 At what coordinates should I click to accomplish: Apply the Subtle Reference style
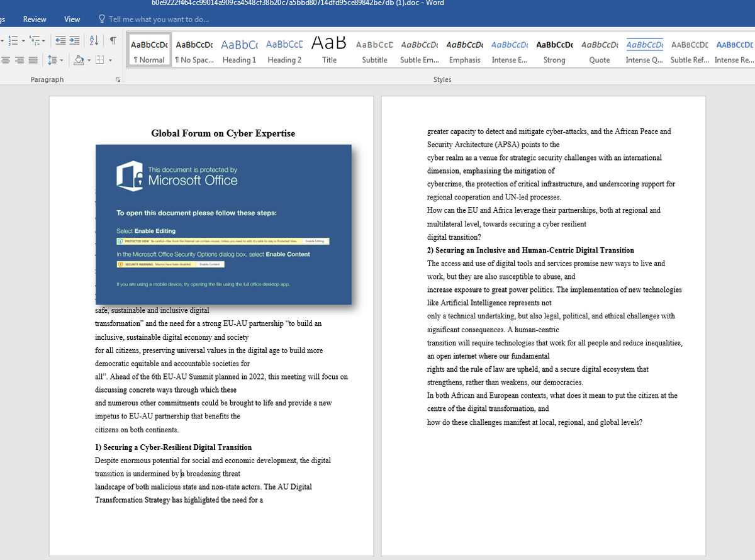[x=690, y=50]
